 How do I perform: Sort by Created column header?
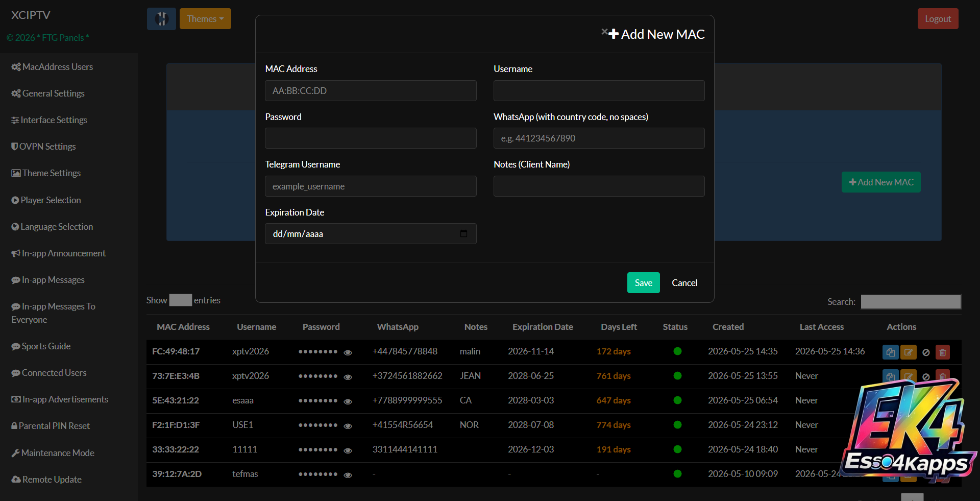point(728,327)
